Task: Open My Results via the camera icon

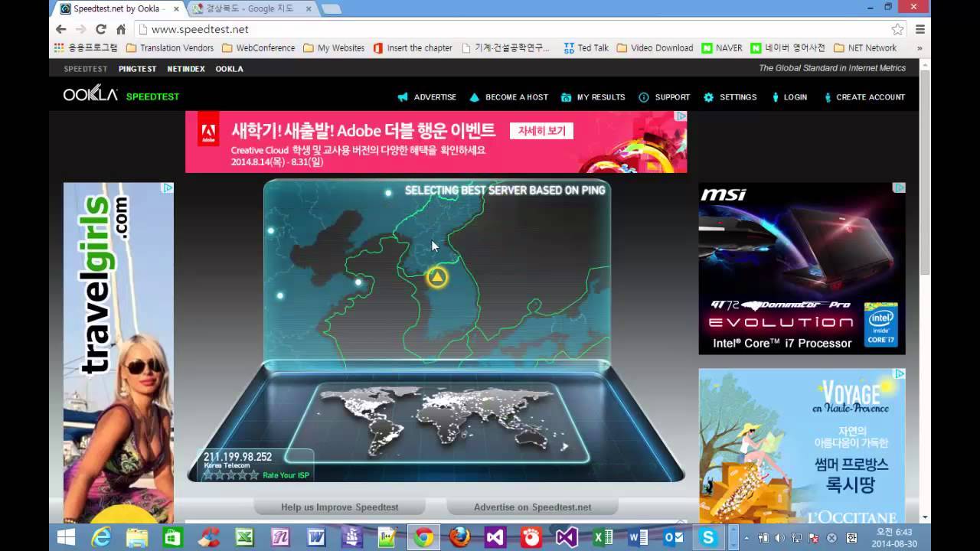Action: click(567, 97)
